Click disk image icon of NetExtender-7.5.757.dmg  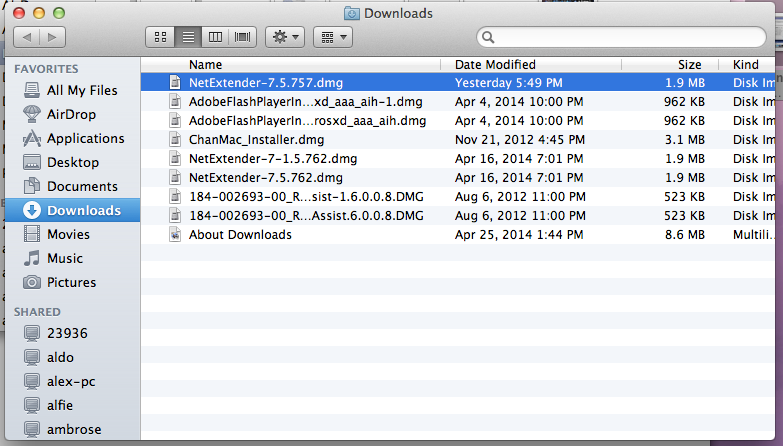click(175, 82)
